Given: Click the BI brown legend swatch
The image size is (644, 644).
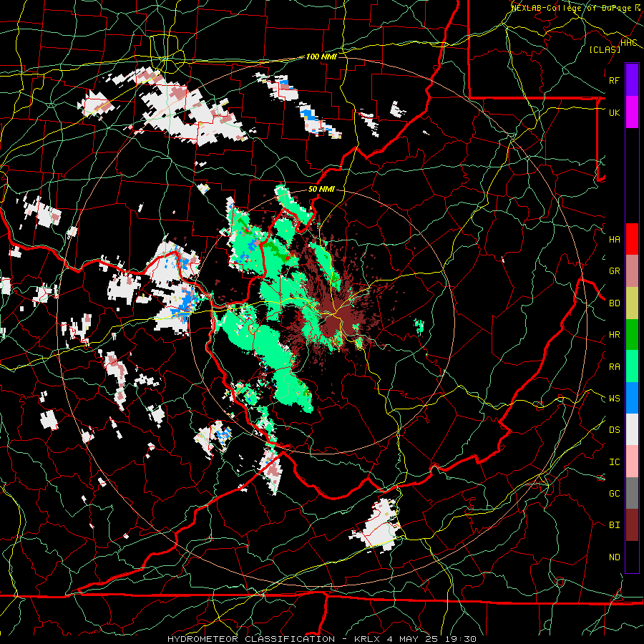Looking at the screenshot, I should [632, 525].
